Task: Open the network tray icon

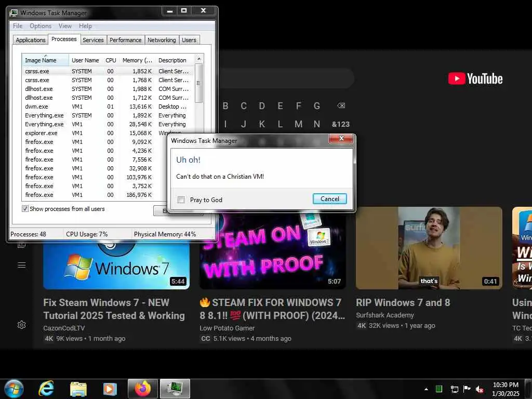Action: coord(454,389)
